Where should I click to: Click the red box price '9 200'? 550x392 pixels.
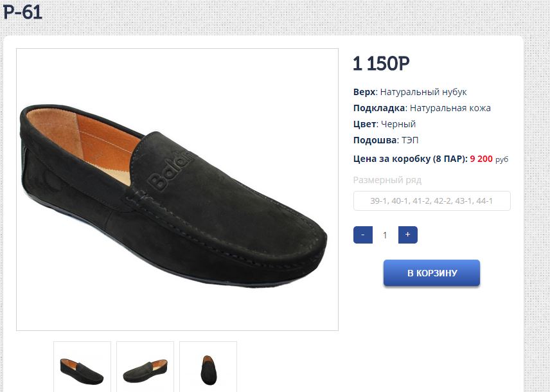click(x=481, y=158)
